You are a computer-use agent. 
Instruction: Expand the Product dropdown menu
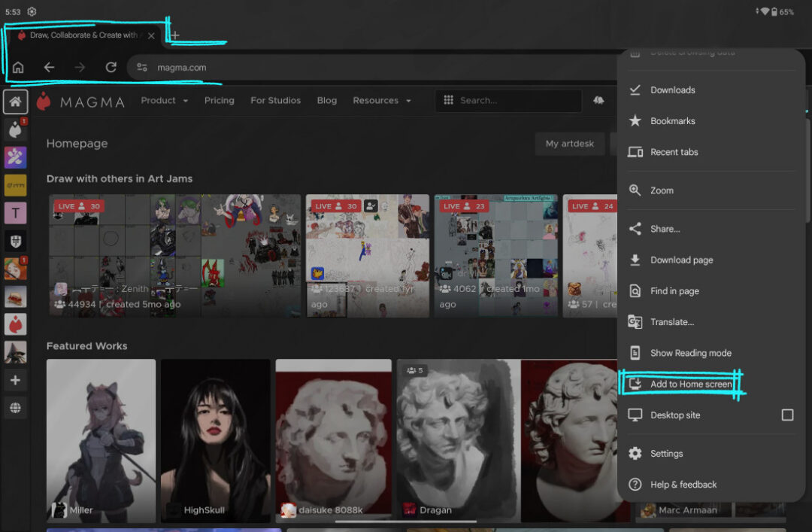point(165,101)
